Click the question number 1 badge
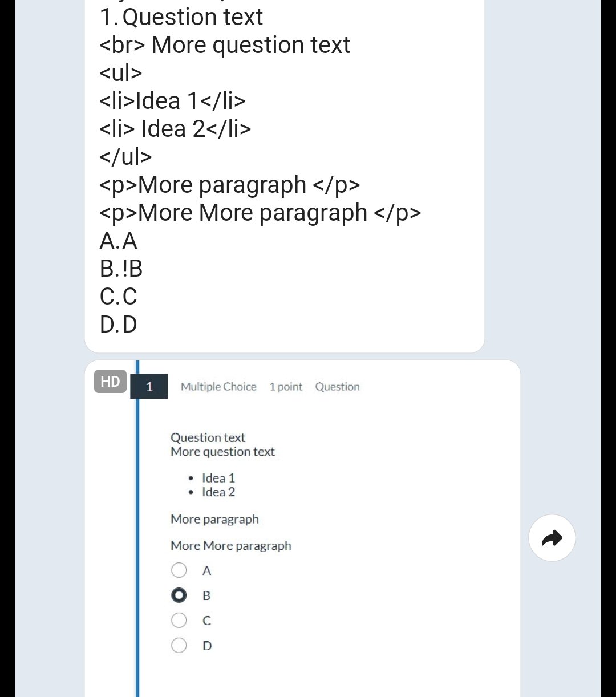Screen dimensions: 616x697 (149, 386)
